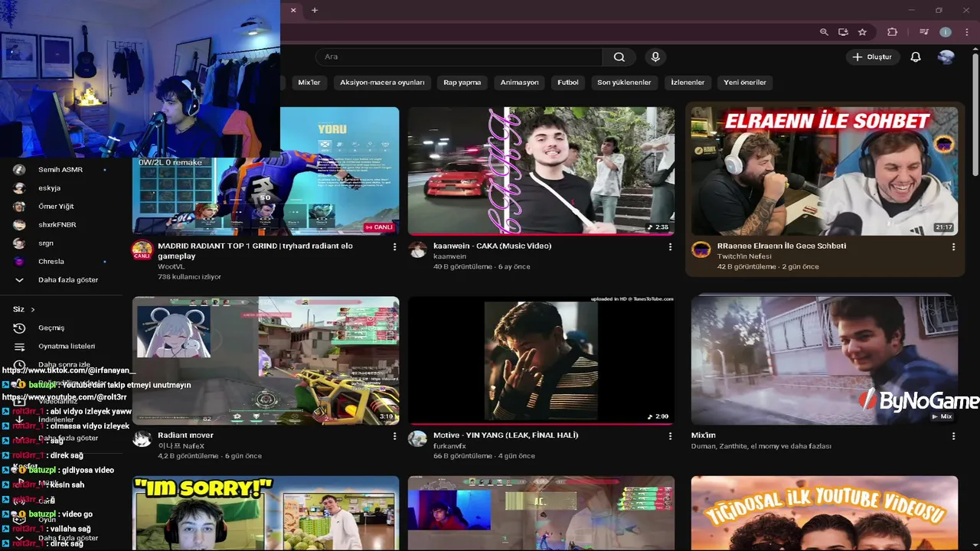
Task: Bookmark this page with the star icon
Action: tap(862, 32)
